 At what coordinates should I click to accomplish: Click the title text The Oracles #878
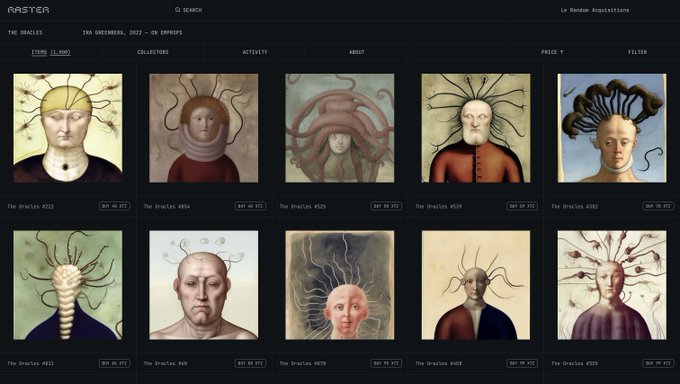point(303,364)
